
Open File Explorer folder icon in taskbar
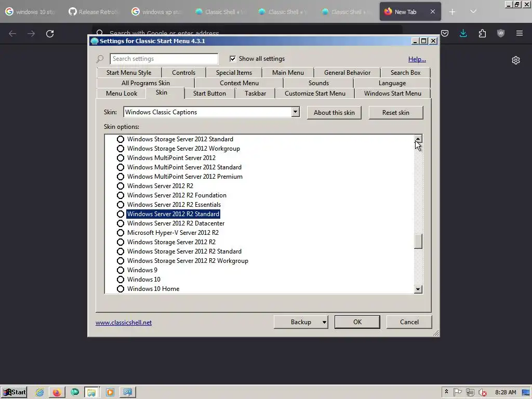pyautogui.click(x=91, y=392)
